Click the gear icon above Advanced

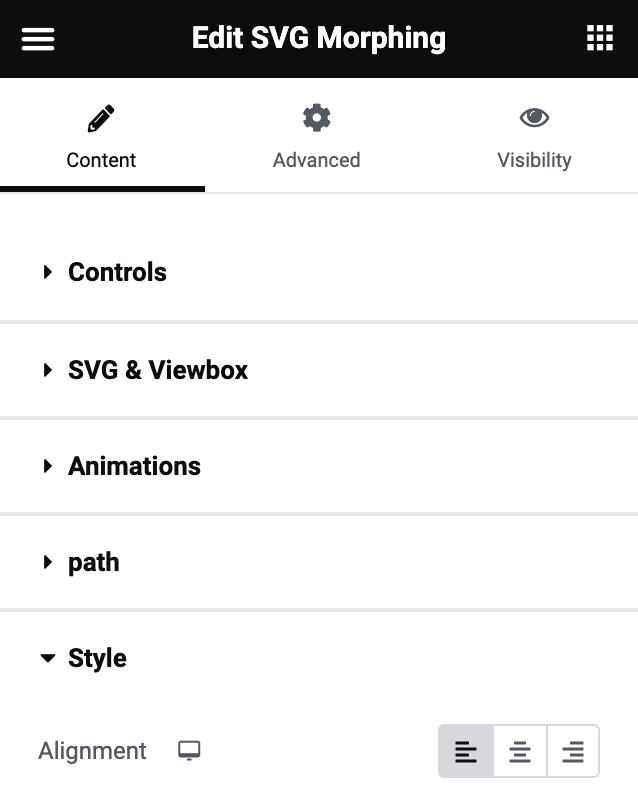(x=316, y=118)
